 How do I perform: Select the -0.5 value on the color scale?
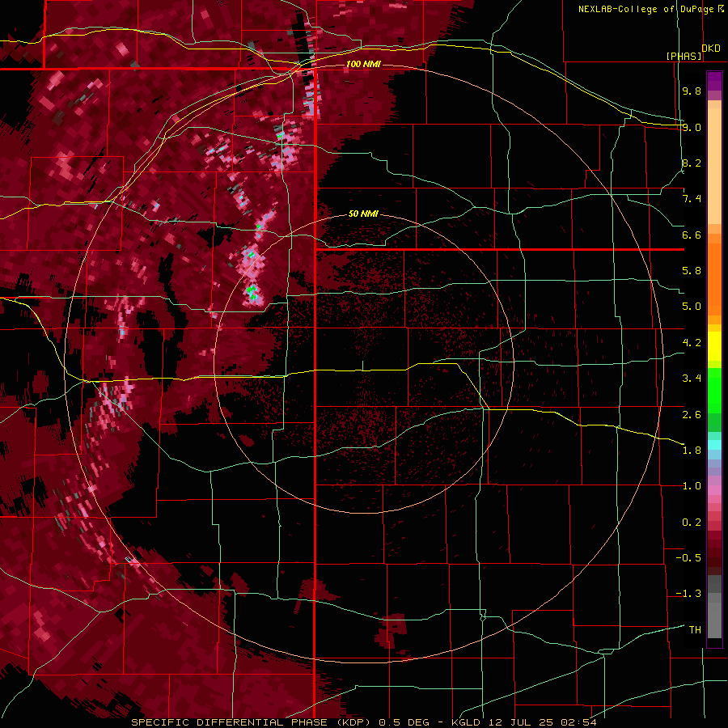pos(688,558)
